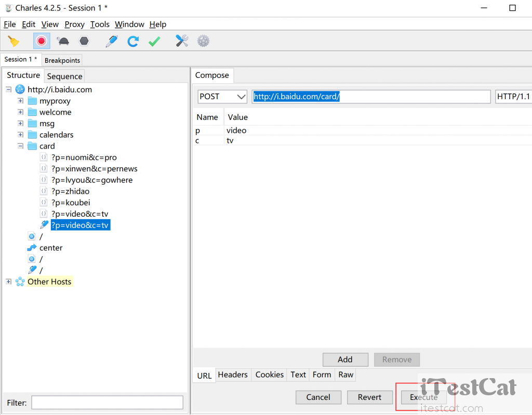Select the parameter row c tv
Image resolution: width=532 pixels, height=415 pixels.
(363, 140)
